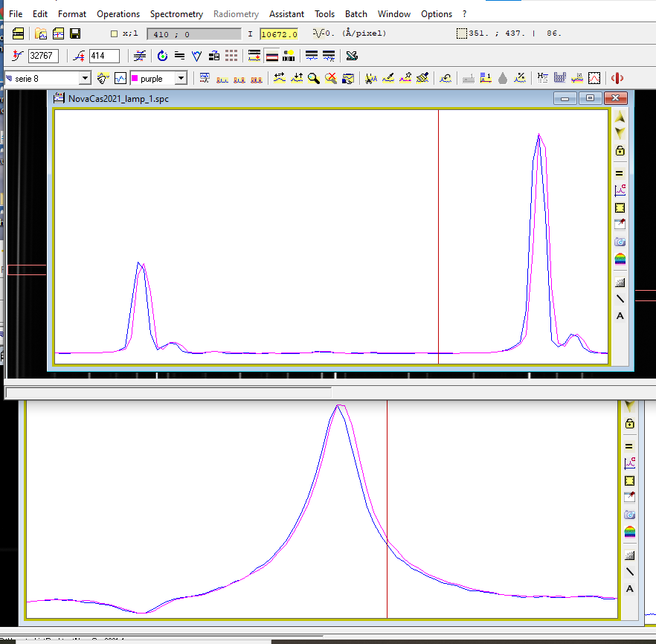Screen dimensions: 656x644
Task: Click the Assistant menu item
Action: pos(286,14)
